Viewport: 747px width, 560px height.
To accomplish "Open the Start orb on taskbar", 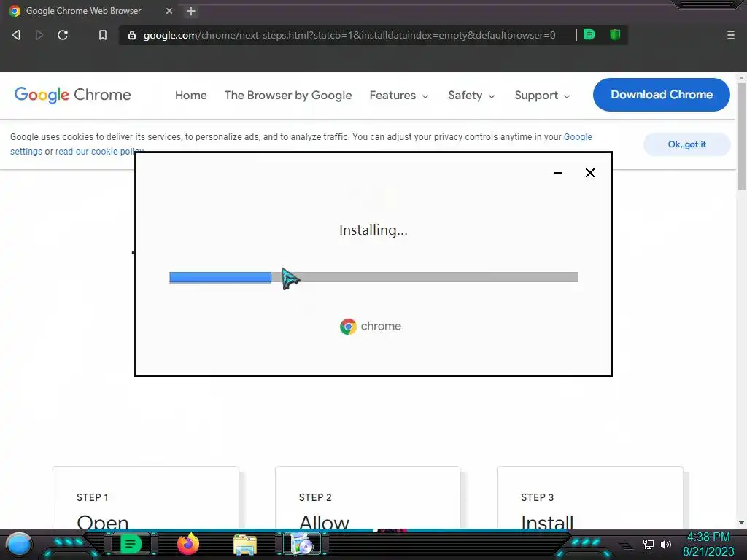I will 18,544.
